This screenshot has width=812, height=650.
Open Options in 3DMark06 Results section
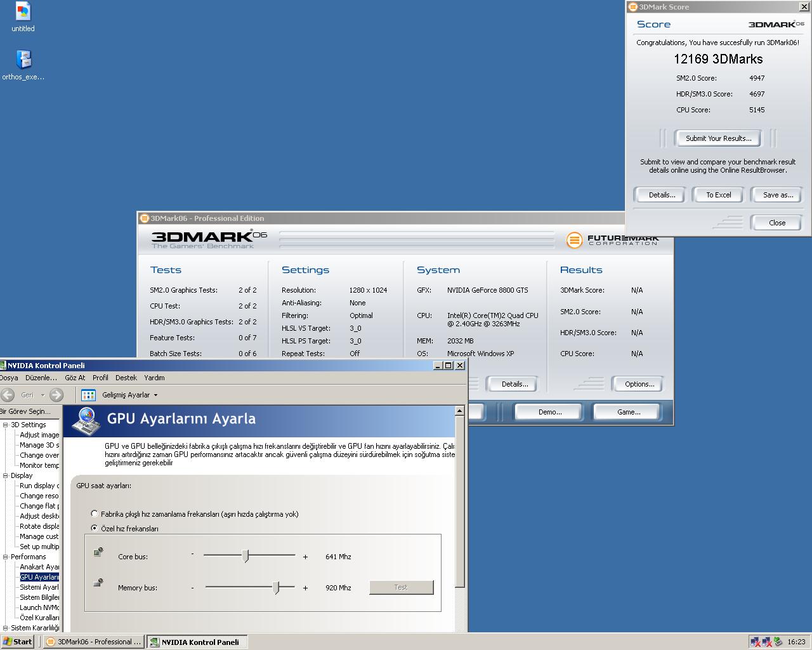(639, 384)
